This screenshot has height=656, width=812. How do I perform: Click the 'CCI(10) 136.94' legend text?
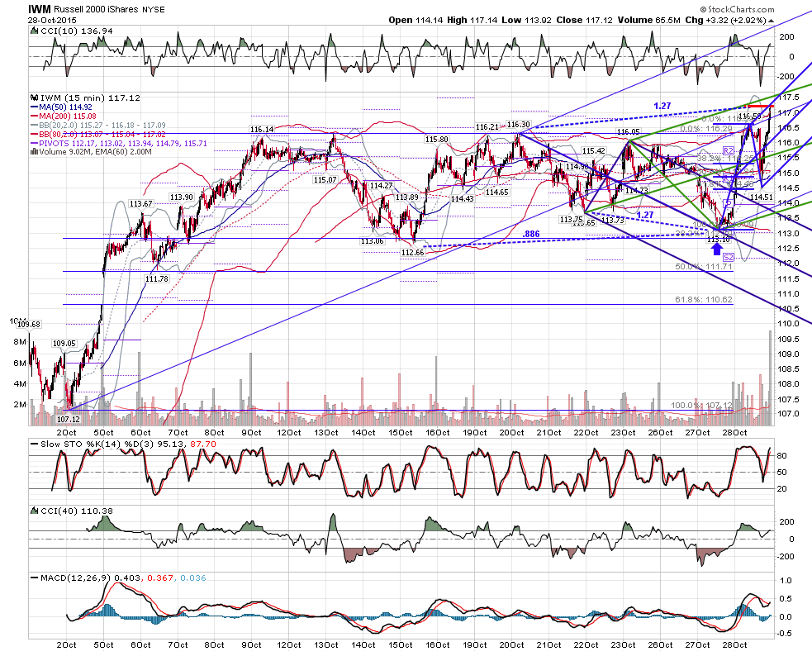pos(76,31)
